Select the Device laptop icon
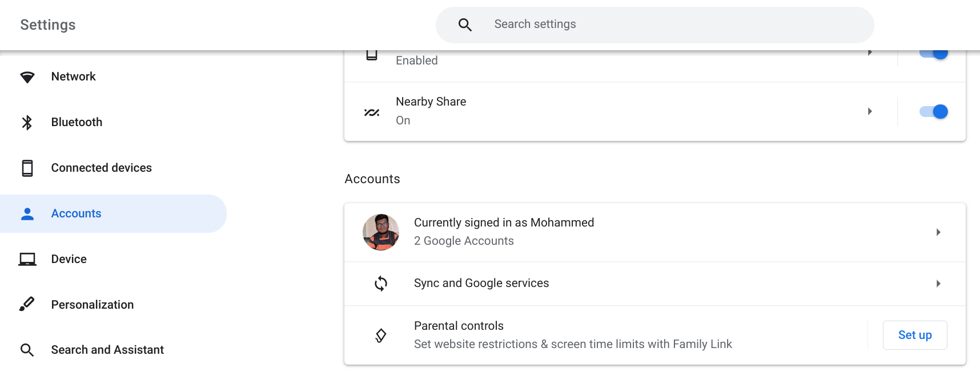This screenshot has height=372, width=980. coord(27,258)
